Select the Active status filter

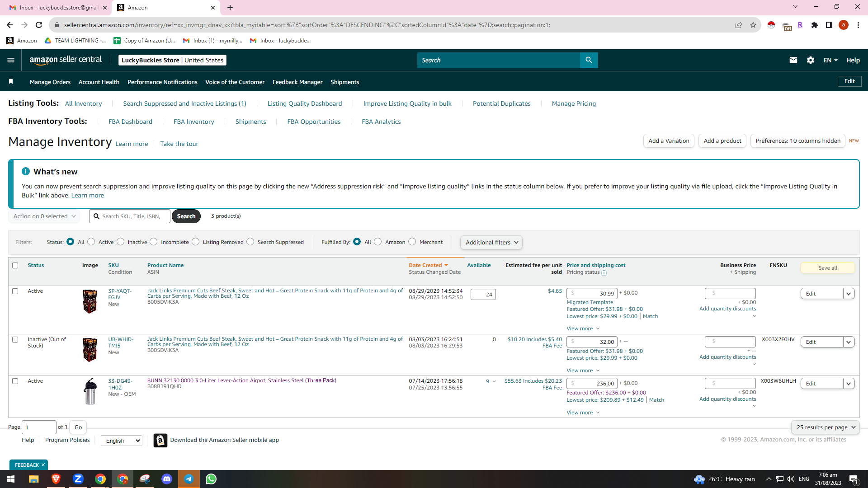[x=91, y=242]
